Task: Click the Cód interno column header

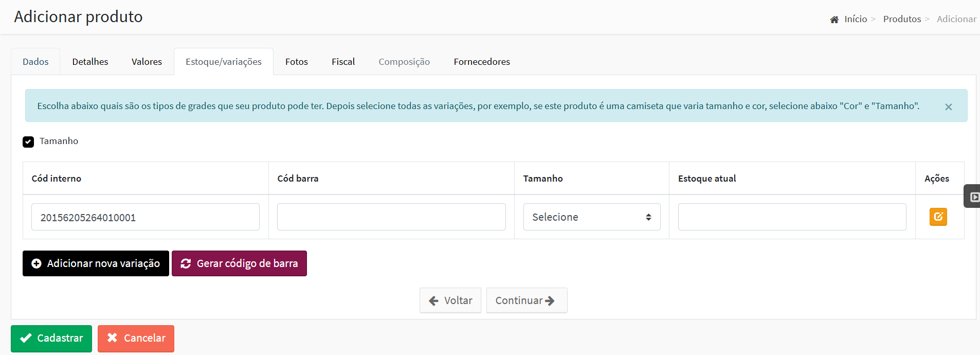Action: tap(57, 179)
